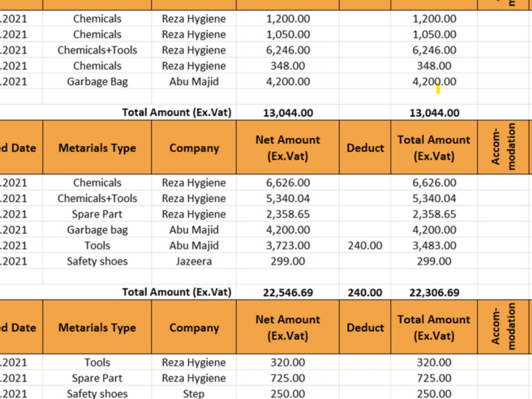Click Safety shoes cell in the Step row

(x=97, y=394)
